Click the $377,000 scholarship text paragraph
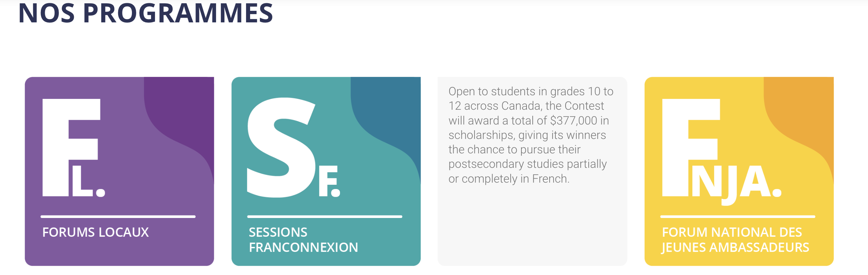Screen dimensions: 868x275 click(x=531, y=135)
